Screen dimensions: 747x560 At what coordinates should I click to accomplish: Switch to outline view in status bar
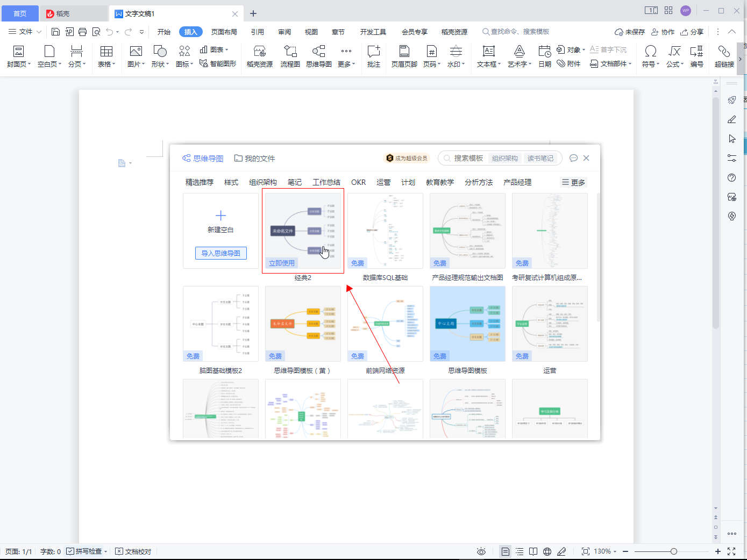tap(520, 551)
